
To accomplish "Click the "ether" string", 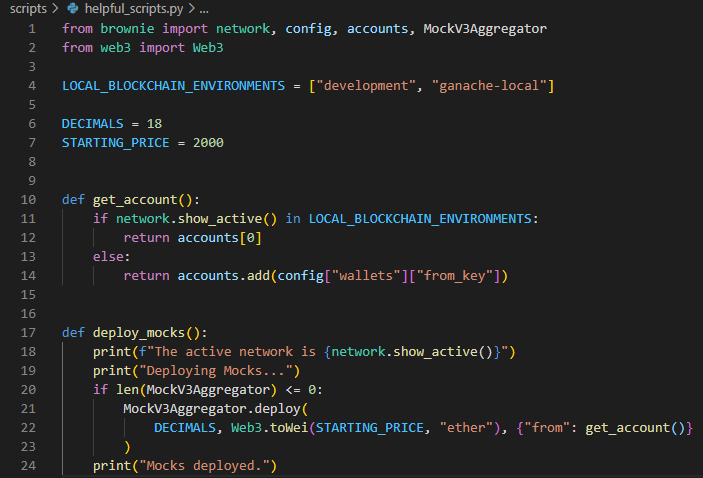I will coord(466,428).
